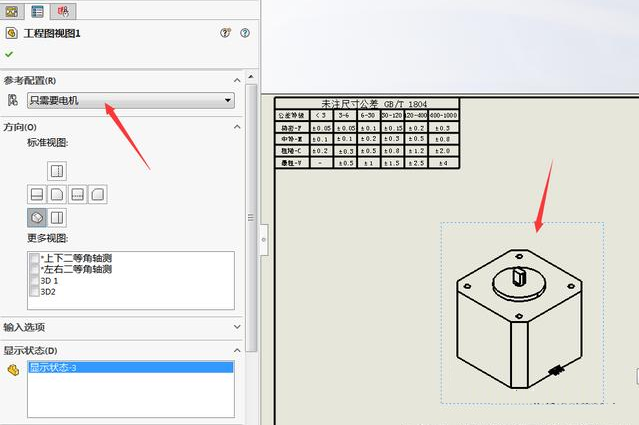The image size is (639, 425).
Task: Click the panel collapse splitter handle
Action: (264, 240)
